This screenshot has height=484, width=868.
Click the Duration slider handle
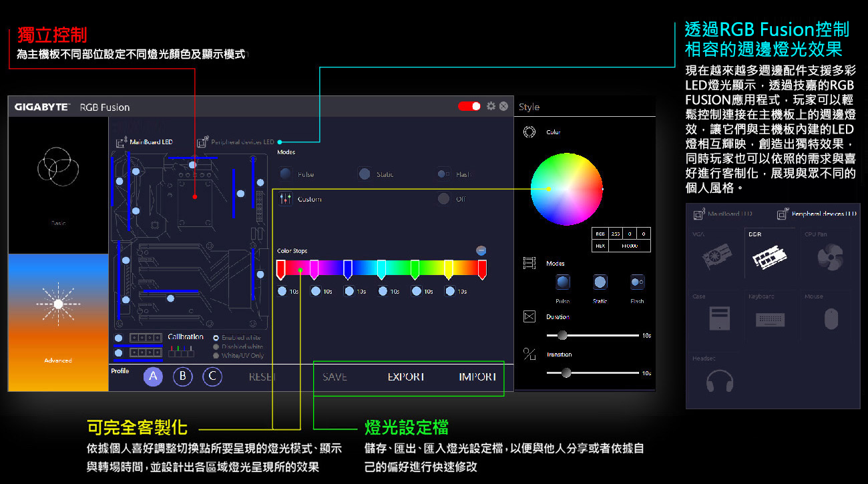point(562,335)
